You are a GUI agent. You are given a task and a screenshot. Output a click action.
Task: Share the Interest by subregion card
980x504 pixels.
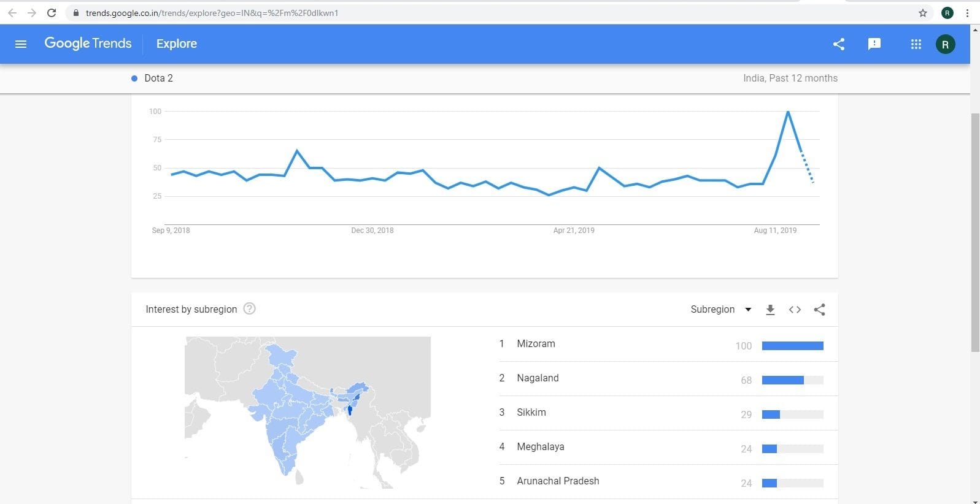pyautogui.click(x=819, y=310)
